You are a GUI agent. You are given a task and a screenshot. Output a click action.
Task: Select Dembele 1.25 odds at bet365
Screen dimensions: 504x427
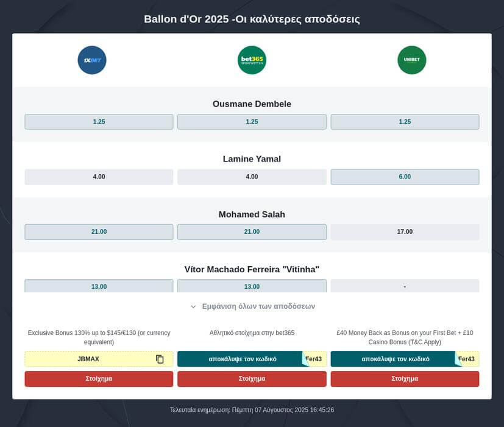tap(252, 122)
